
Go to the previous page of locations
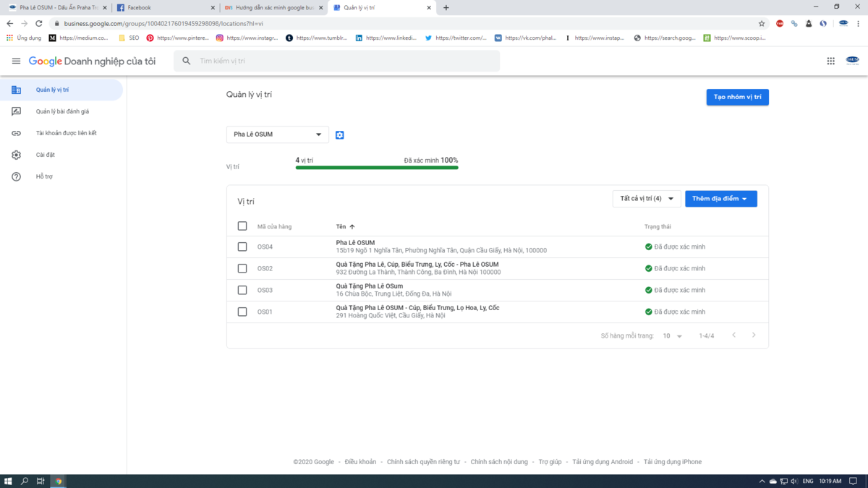click(734, 335)
